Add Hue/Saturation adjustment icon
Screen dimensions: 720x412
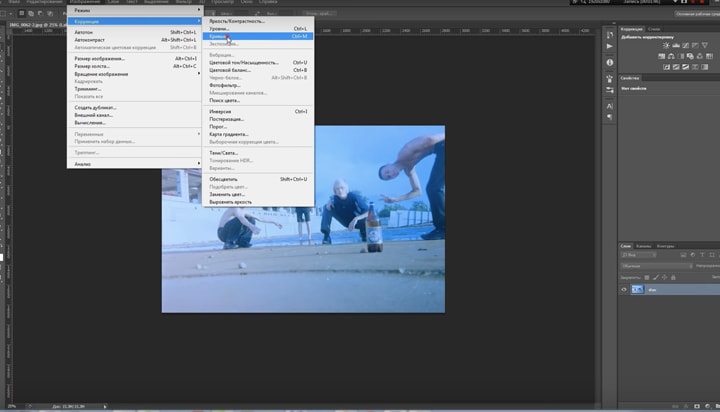click(662, 56)
